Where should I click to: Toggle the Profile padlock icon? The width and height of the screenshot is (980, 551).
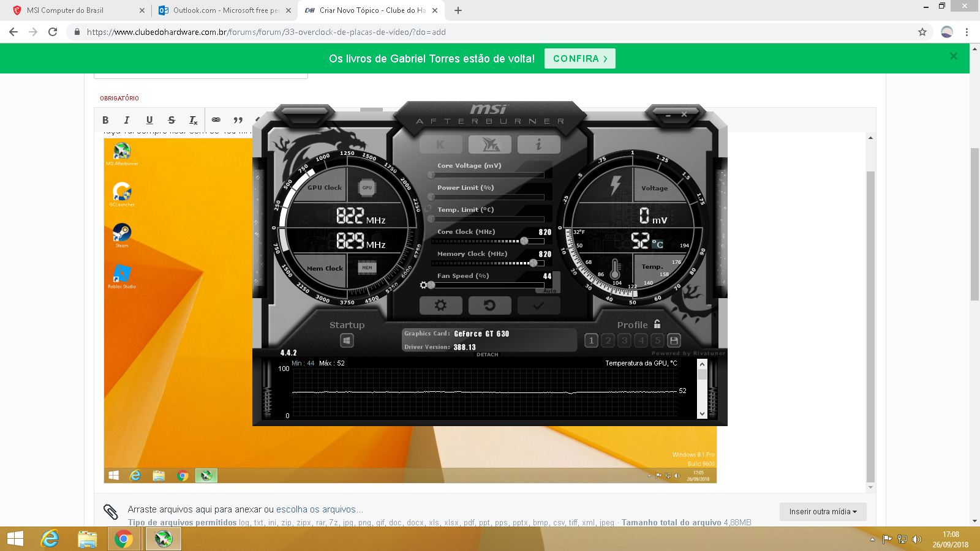click(x=657, y=324)
